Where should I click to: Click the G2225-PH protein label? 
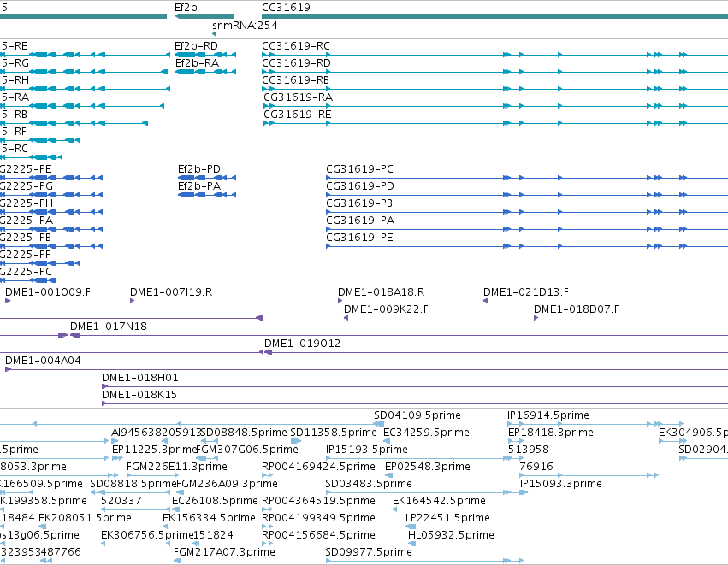pos(26,203)
